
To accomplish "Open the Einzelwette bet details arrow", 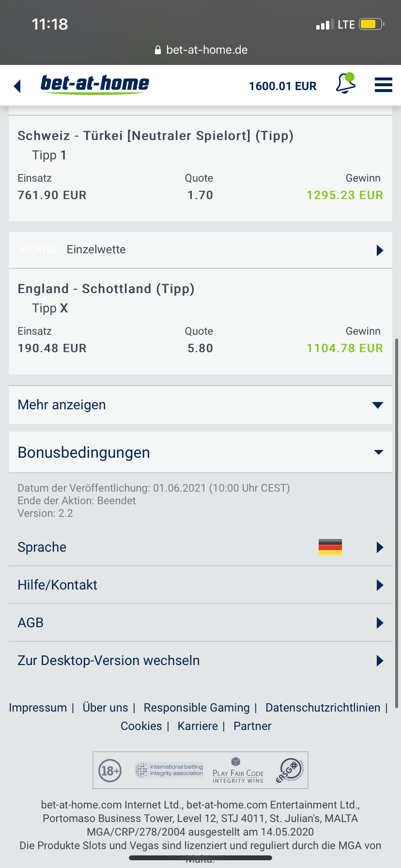I will pos(380,250).
